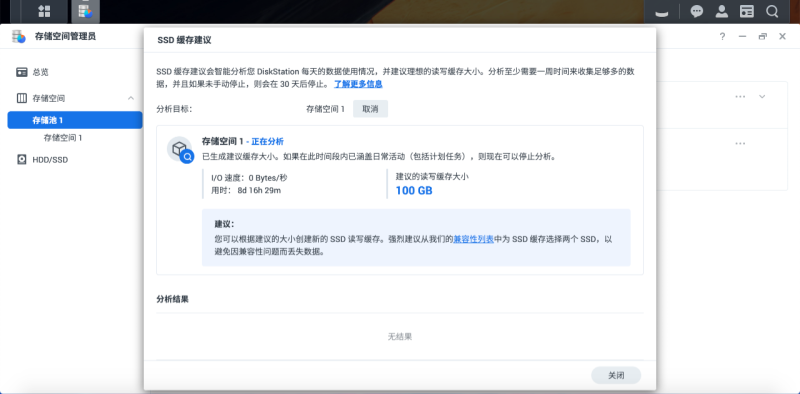
Task: Select Storage Manager icon in taskbar
Action: tap(85, 11)
